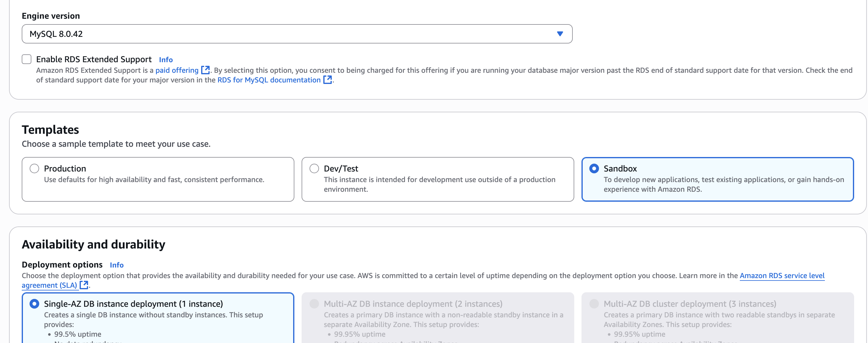Open Amazon RDS service level agreement link

[782, 276]
